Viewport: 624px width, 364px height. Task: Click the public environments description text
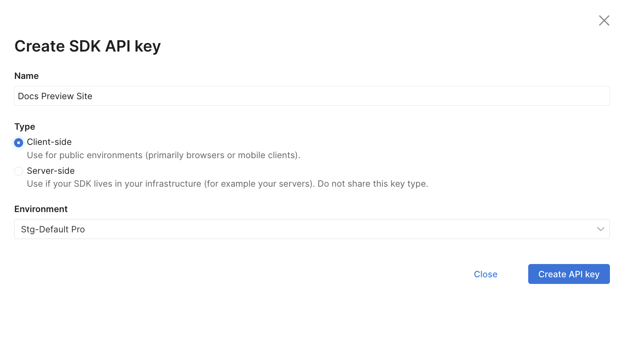pyautogui.click(x=163, y=155)
